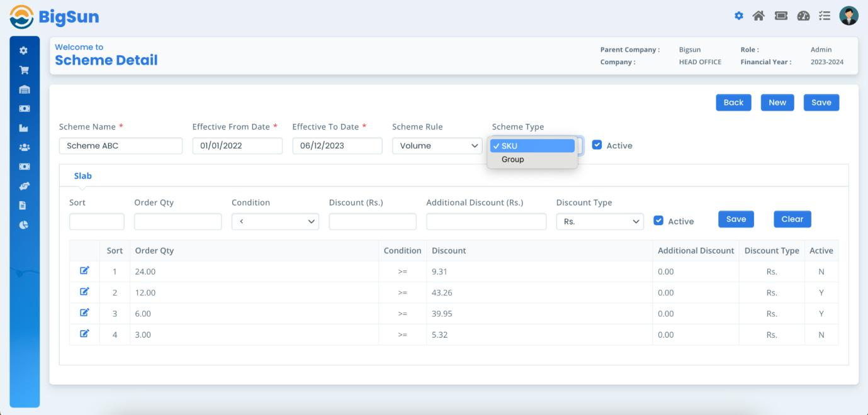Image resolution: width=868 pixels, height=415 pixels.
Task: Click the users group sidebar icon
Action: coord(24,148)
